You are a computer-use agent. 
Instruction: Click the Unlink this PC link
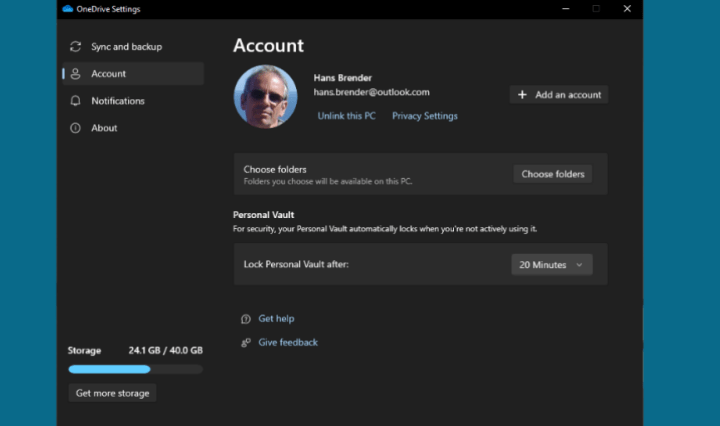[346, 116]
